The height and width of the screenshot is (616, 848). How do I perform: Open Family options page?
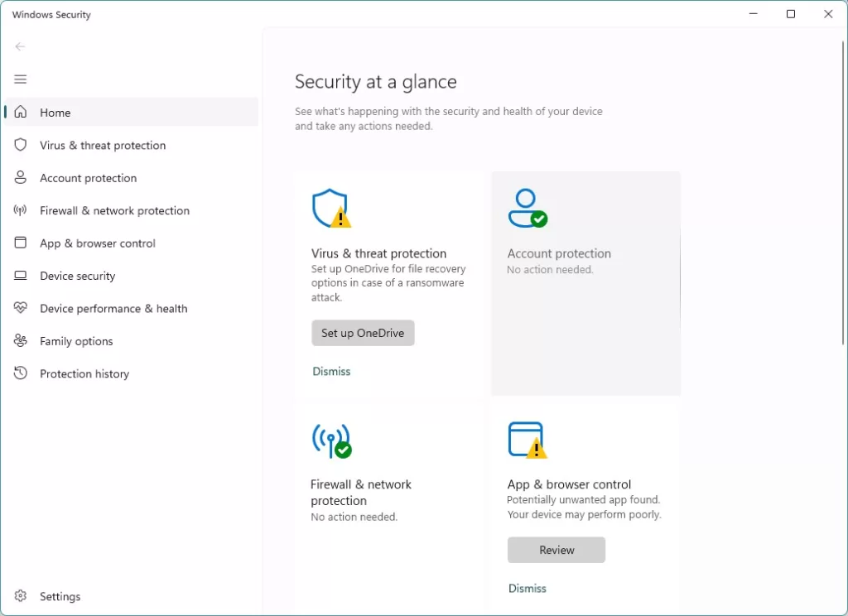[x=76, y=341]
